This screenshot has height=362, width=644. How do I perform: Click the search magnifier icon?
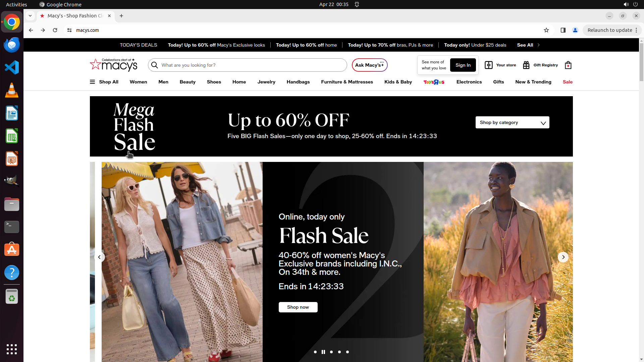(155, 65)
